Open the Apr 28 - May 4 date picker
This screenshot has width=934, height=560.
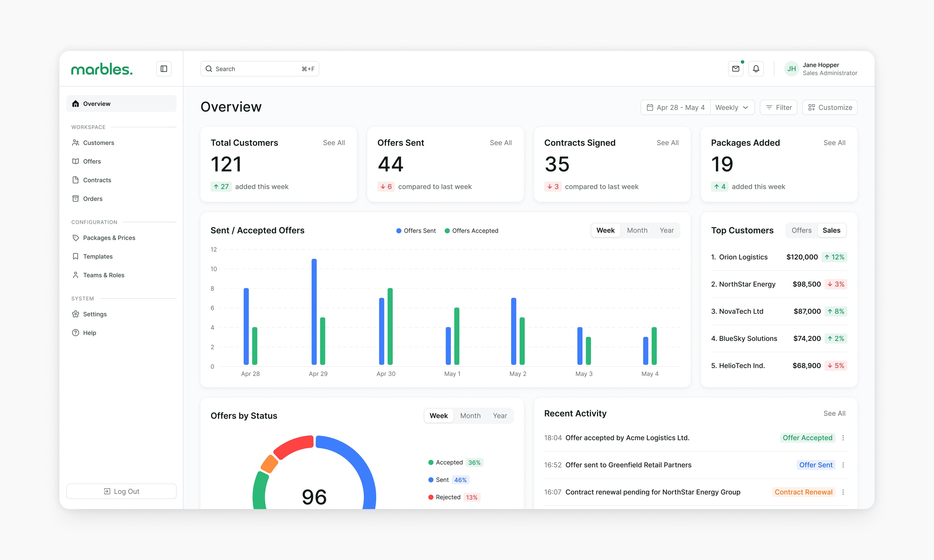(x=676, y=107)
